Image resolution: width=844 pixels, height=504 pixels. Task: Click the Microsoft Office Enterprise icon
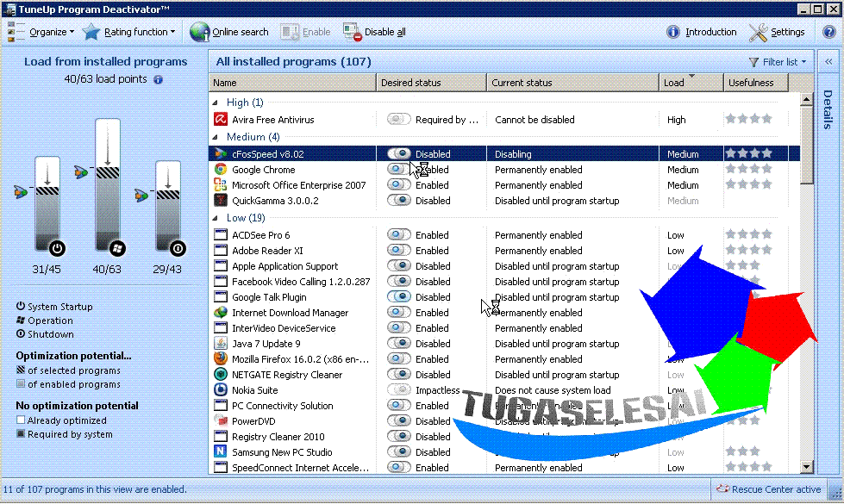[220, 184]
